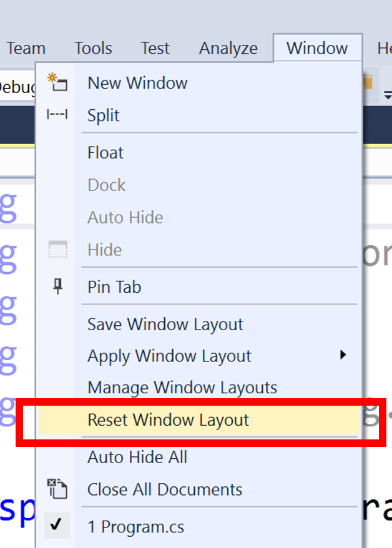Toggle the checkmark next to 1 Program.cs
Viewport: 392px width, 548px height.
pos(57,526)
